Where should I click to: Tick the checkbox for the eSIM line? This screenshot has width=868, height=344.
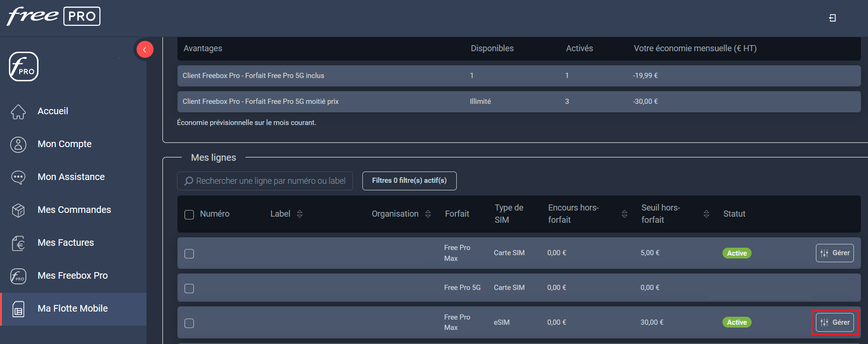[189, 323]
